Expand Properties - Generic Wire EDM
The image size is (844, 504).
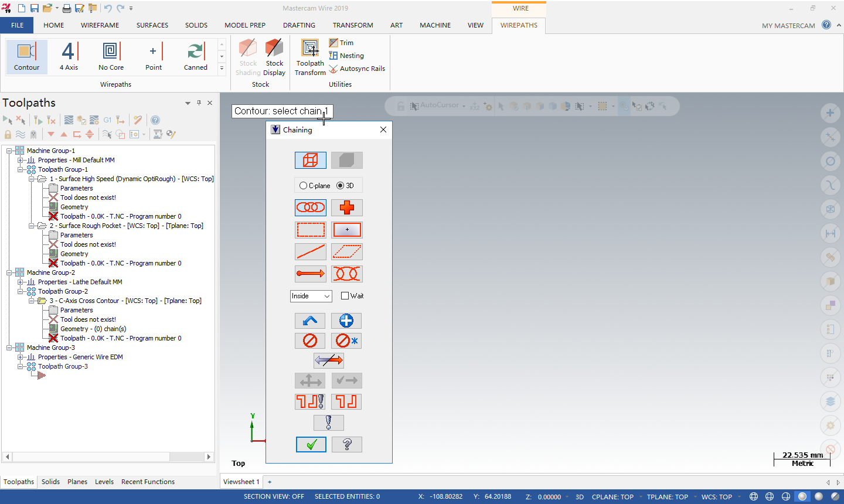21,357
